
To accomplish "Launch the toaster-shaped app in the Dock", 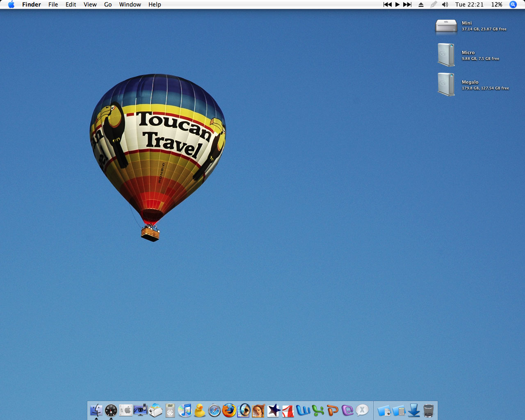I will pyautogui.click(x=155, y=410).
